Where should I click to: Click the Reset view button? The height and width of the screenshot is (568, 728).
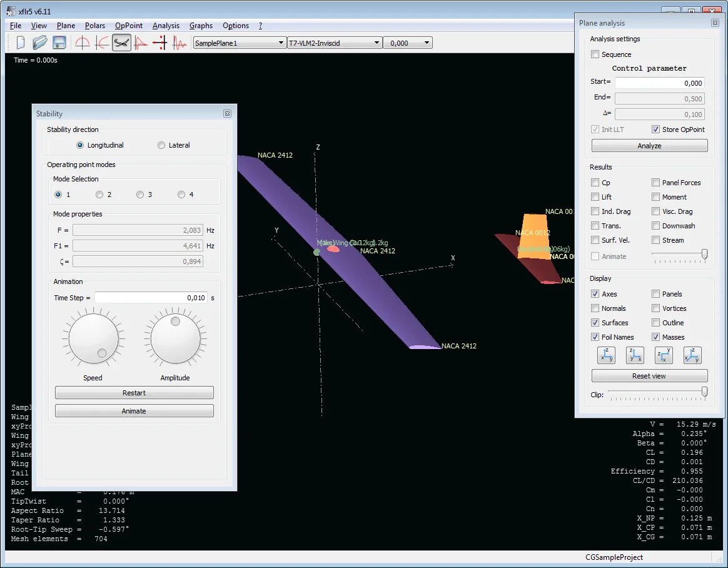pyautogui.click(x=649, y=376)
